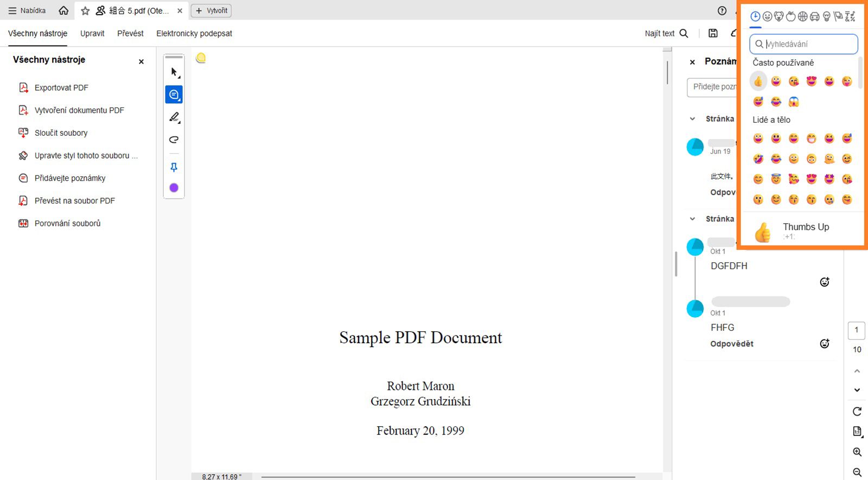Open the Nabídka main menu
868x480 pixels.
click(x=27, y=10)
